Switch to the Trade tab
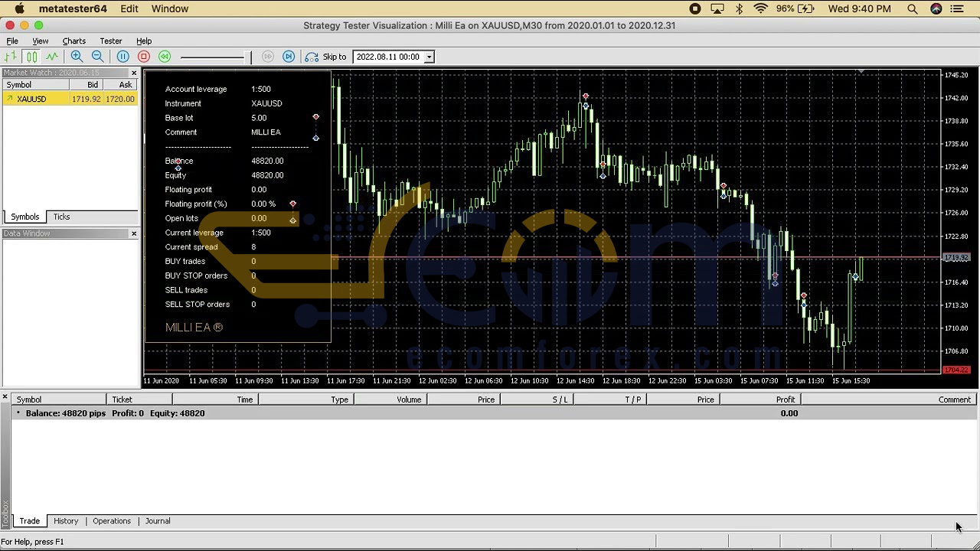Viewport: 980px width, 551px height. point(29,521)
